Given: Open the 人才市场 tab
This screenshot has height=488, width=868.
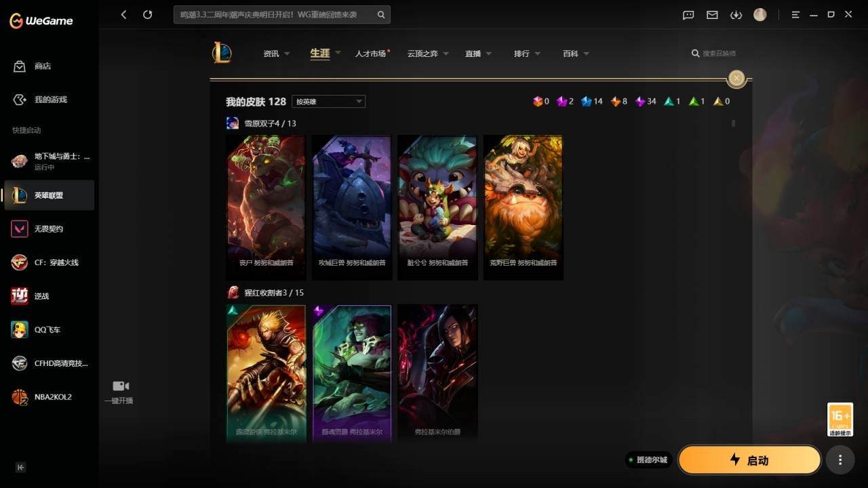Looking at the screenshot, I should (370, 54).
